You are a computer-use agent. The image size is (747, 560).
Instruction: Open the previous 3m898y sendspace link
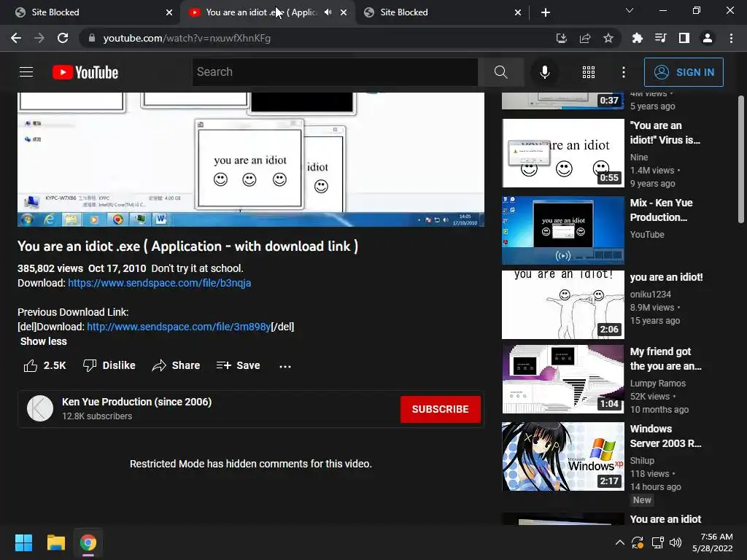tap(178, 327)
